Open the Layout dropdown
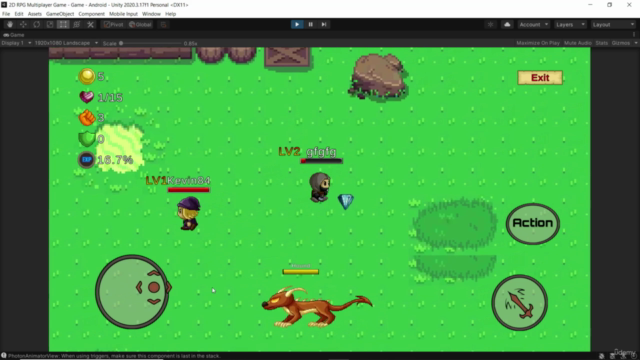The width and height of the screenshot is (640, 360). pos(613,24)
